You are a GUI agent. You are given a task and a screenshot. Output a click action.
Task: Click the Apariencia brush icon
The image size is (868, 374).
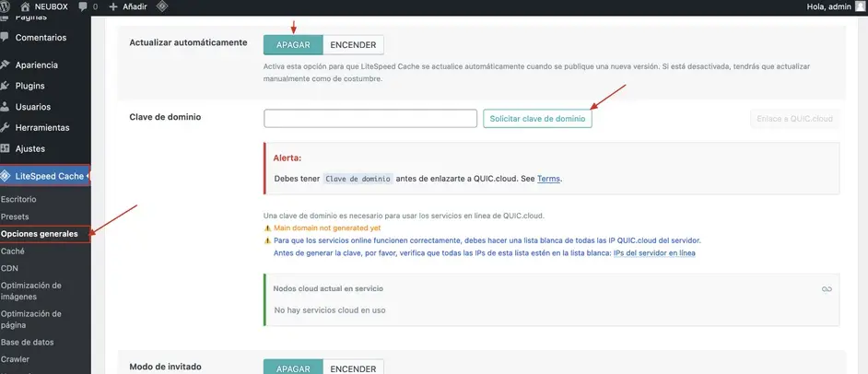[5, 64]
